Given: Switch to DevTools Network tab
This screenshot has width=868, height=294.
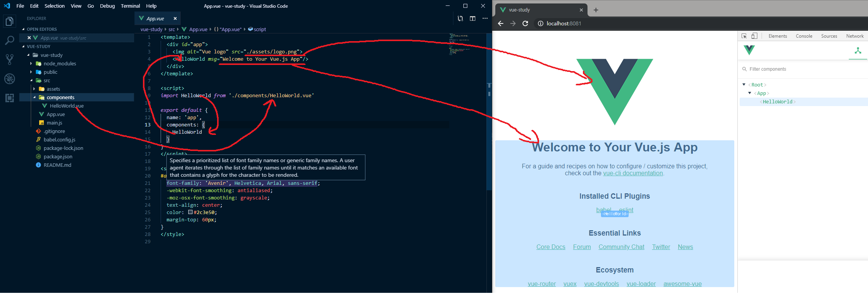Looking at the screenshot, I should (x=855, y=36).
